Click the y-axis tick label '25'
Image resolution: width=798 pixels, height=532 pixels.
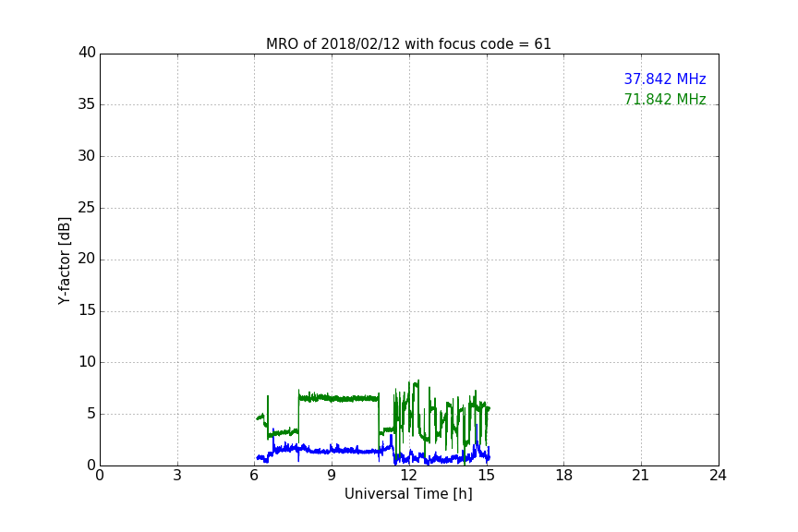pos(87,208)
